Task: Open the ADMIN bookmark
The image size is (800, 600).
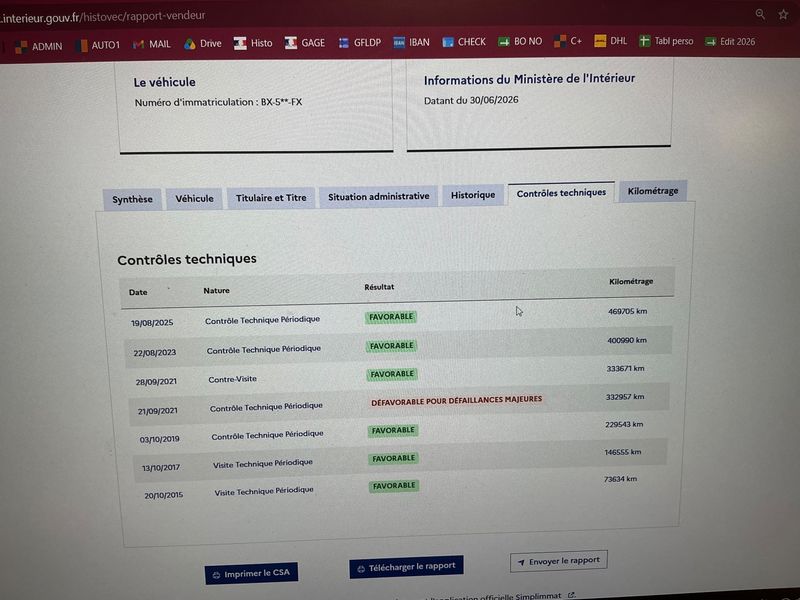Action: 39,46
